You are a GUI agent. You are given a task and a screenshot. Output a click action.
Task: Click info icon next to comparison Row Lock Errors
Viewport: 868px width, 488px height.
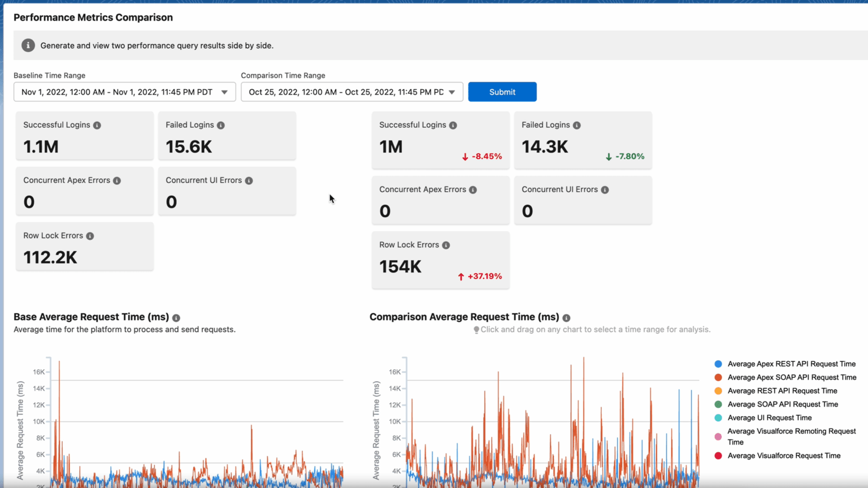click(446, 245)
